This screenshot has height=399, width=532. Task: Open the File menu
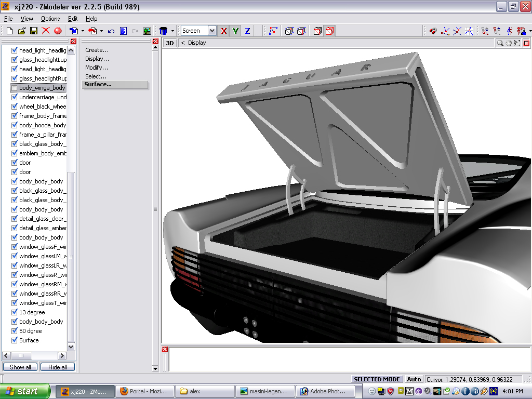coord(8,19)
